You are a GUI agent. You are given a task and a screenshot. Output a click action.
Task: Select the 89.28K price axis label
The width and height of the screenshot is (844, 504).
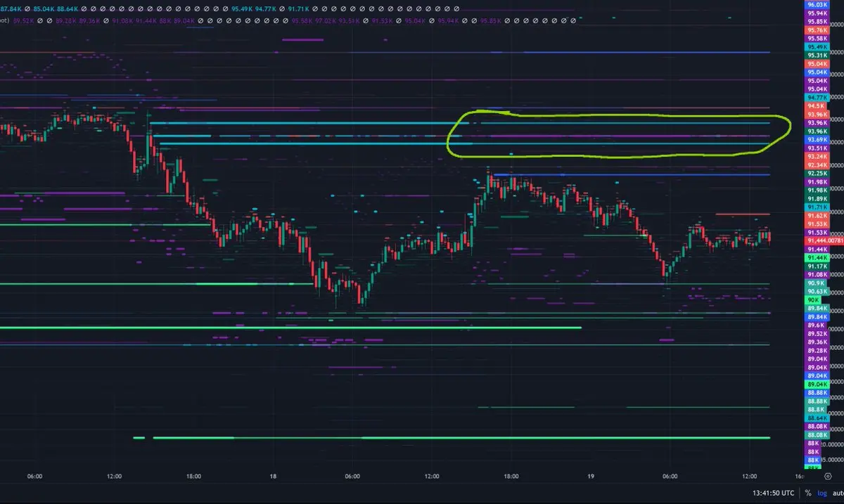(x=817, y=351)
